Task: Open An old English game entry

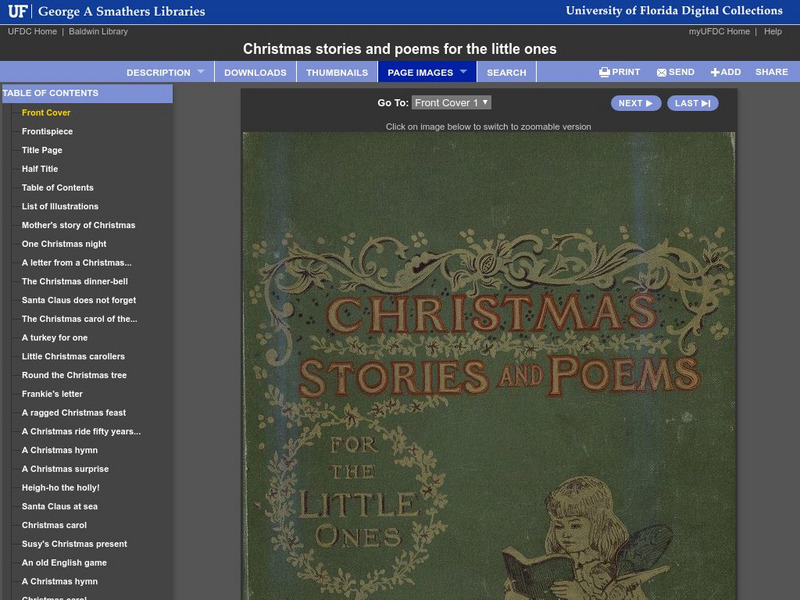Action: coord(64,563)
